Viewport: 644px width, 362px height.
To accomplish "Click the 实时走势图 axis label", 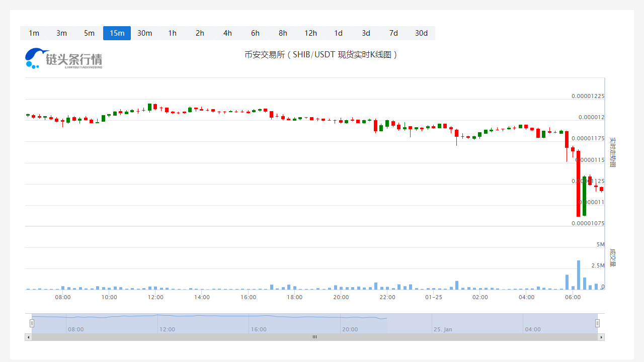I will [x=612, y=152].
